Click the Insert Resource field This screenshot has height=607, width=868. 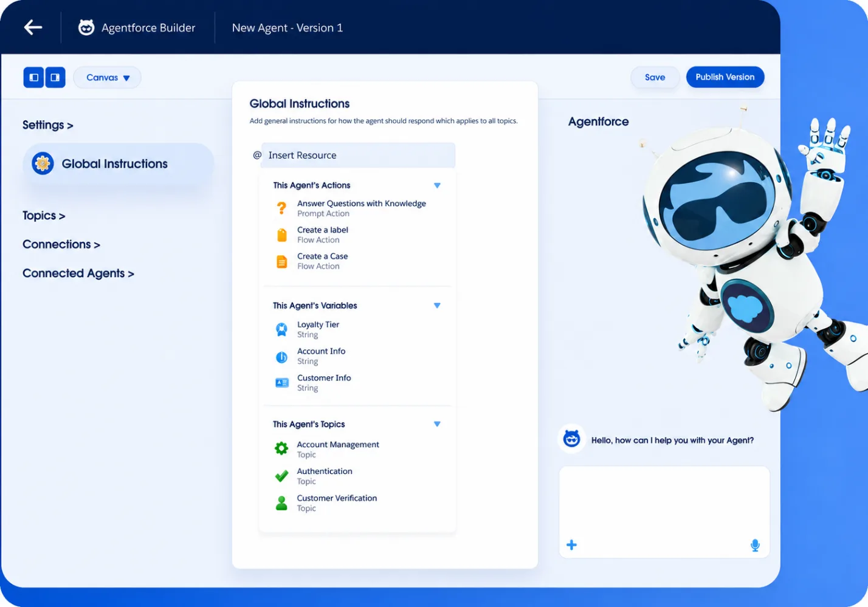click(x=358, y=155)
